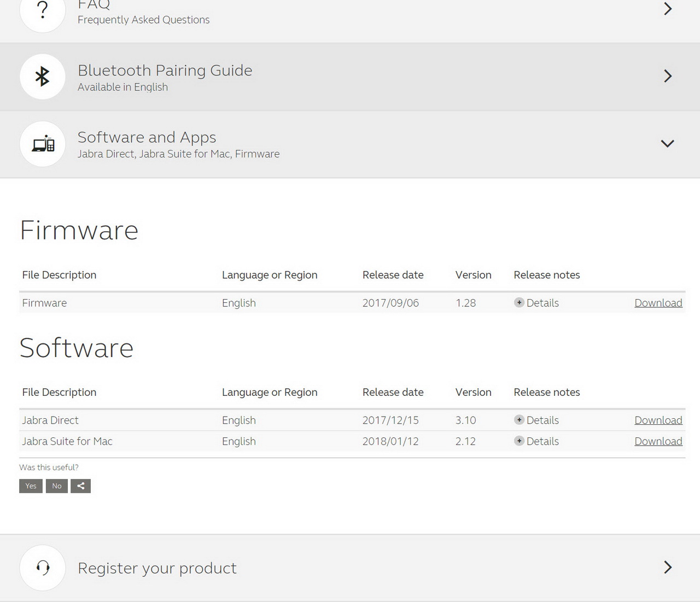Expand Jabra Suite for Mac plus icon
The width and height of the screenshot is (700, 602).
click(519, 441)
